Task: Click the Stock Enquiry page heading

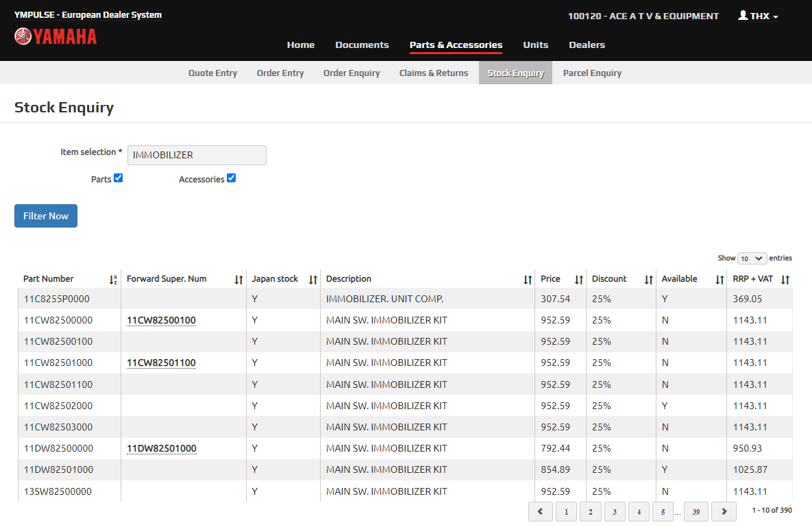Action: [x=64, y=108]
